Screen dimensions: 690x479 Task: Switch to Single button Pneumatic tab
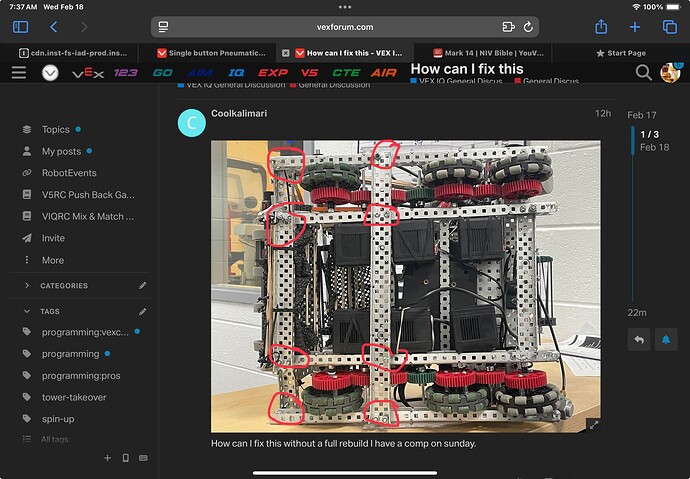click(212, 53)
